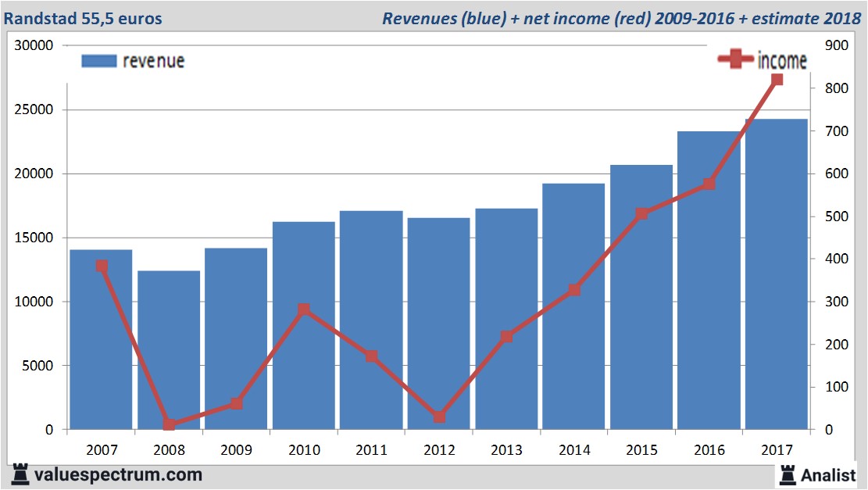Click the red income legend marker
This screenshot has width=868, height=490.
[x=736, y=60]
